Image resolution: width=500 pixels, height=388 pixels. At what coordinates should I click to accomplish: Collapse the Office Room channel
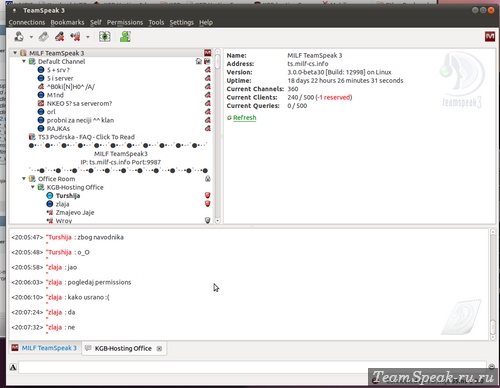click(24, 179)
